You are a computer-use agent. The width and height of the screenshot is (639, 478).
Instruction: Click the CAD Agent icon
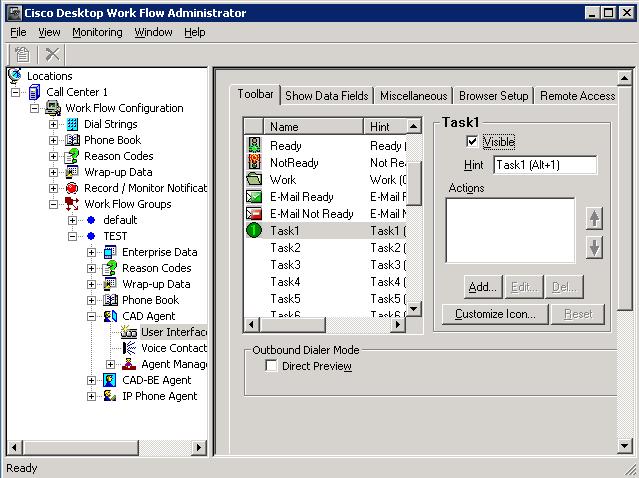[x=110, y=316]
